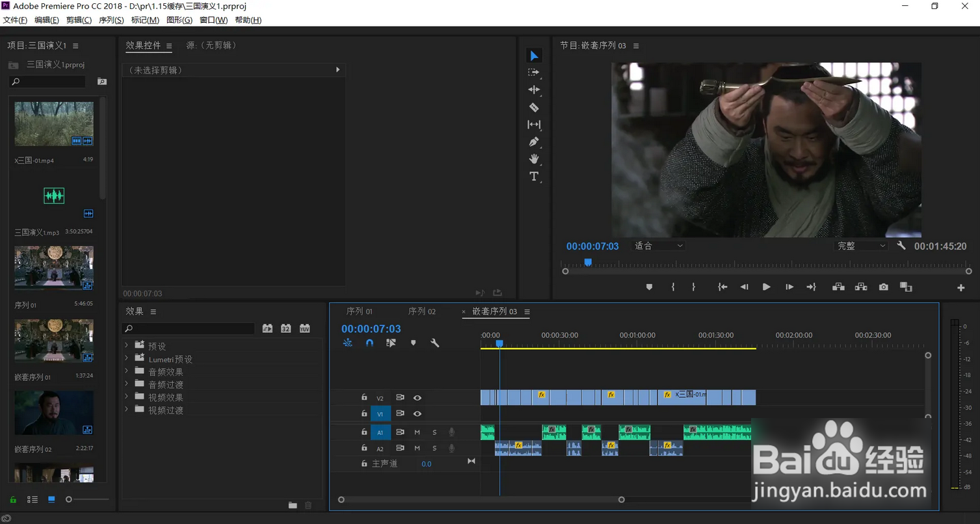Viewport: 980px width, 524px height.
Task: Step back one frame
Action: coord(745,287)
